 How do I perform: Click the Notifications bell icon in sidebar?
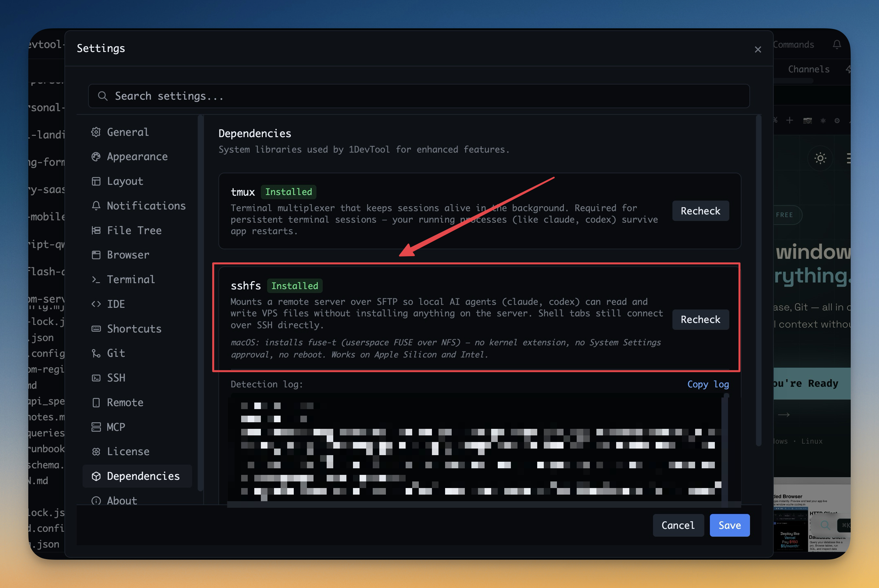[x=96, y=206]
